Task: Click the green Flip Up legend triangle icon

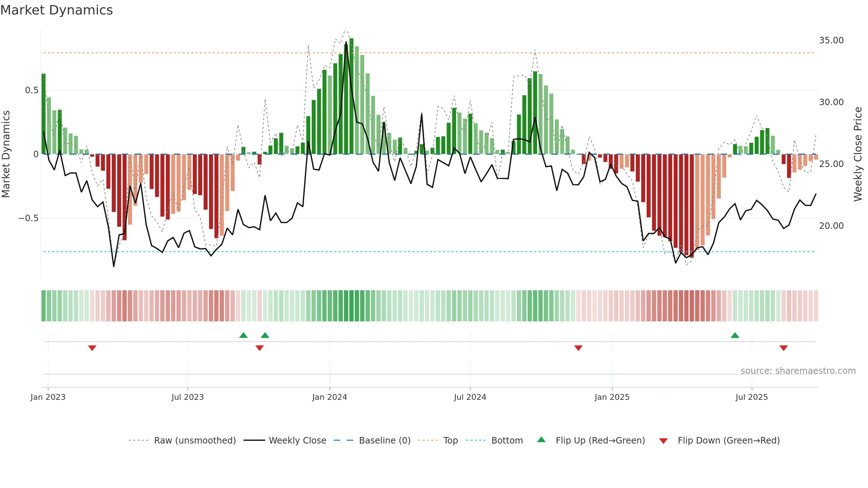Action: pos(541,440)
